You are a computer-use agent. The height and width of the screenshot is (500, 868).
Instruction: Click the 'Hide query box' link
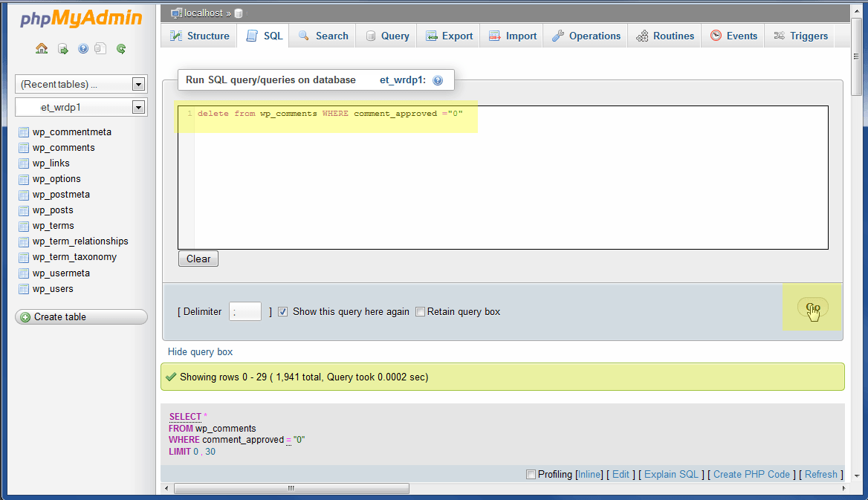click(200, 351)
